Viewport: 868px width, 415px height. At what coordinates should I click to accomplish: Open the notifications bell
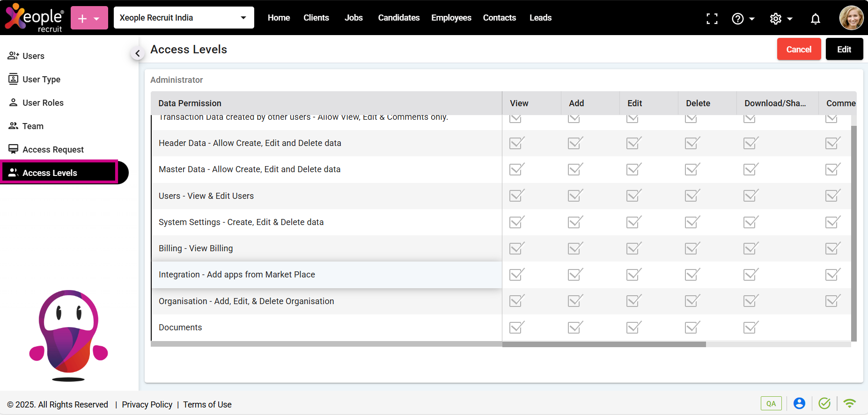coord(815,18)
